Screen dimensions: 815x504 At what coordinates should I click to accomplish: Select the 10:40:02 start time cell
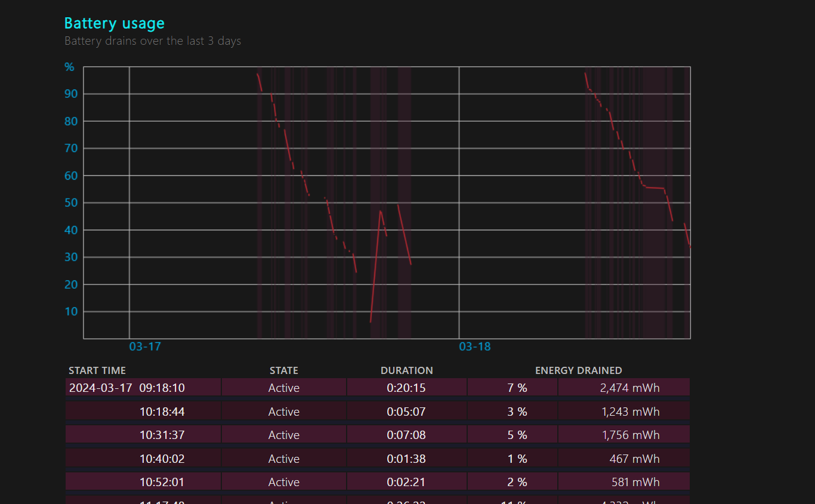(x=143, y=458)
